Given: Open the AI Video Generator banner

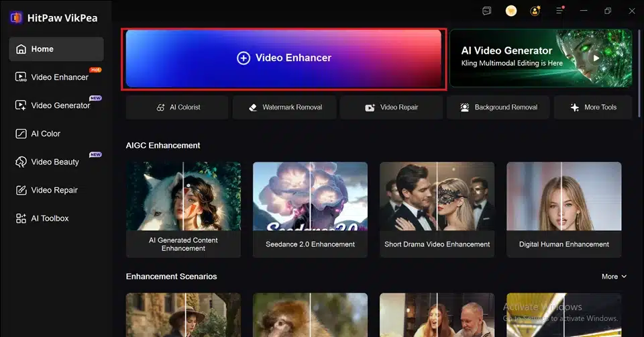Looking at the screenshot, I should point(541,58).
